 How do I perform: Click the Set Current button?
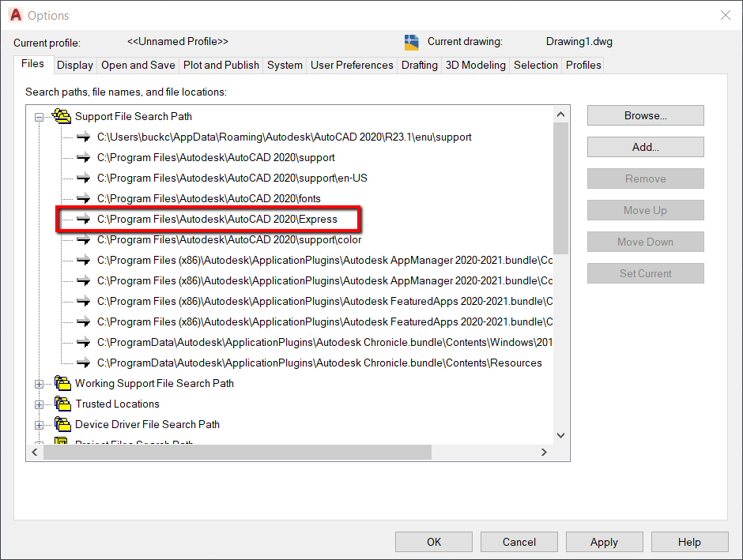coord(646,273)
